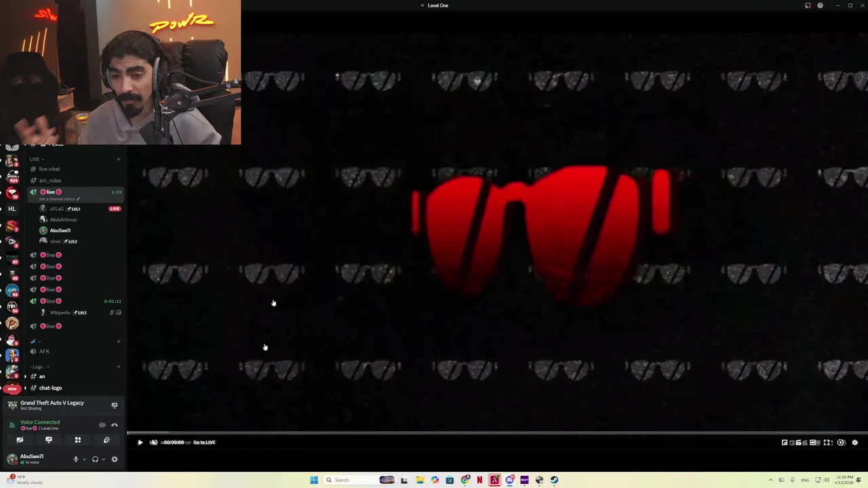The width and height of the screenshot is (868, 488).
Task: Click the ENG language indicator in tray
Action: [x=806, y=480]
